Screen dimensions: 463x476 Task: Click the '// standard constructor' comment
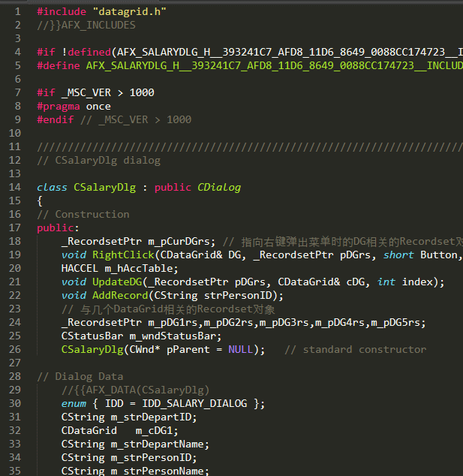point(355,350)
